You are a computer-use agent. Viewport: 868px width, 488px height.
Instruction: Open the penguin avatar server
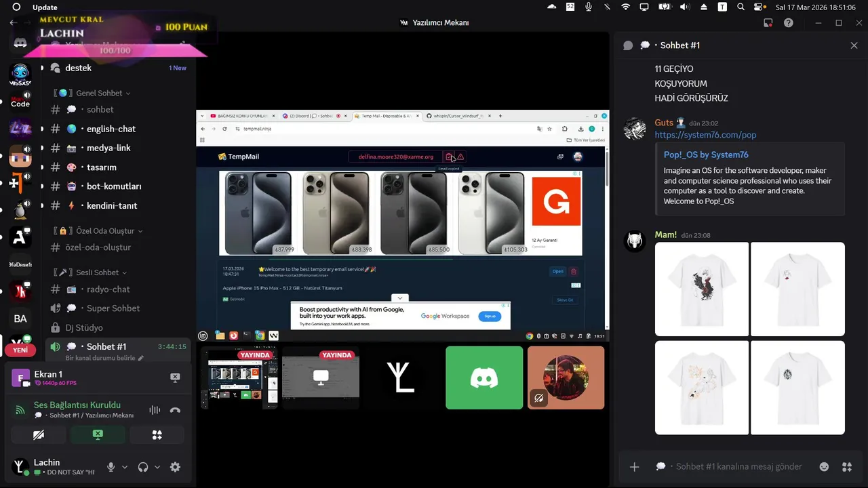[20, 211]
